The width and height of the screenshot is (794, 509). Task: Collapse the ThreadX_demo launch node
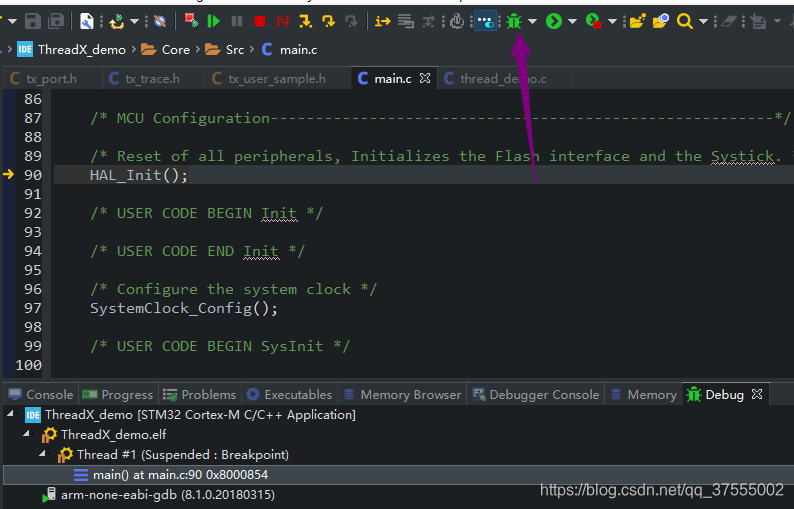pos(10,414)
